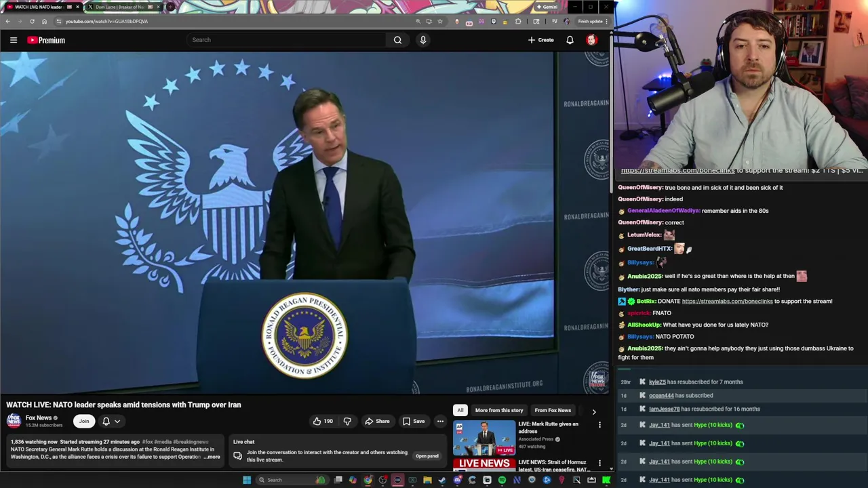Click the Share button under video
This screenshot has height=488, width=868.
click(x=377, y=422)
